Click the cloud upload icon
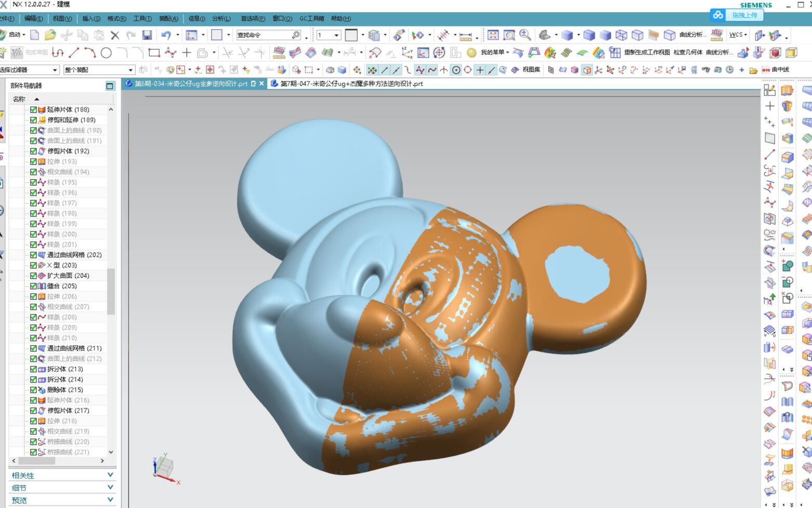 coord(718,15)
